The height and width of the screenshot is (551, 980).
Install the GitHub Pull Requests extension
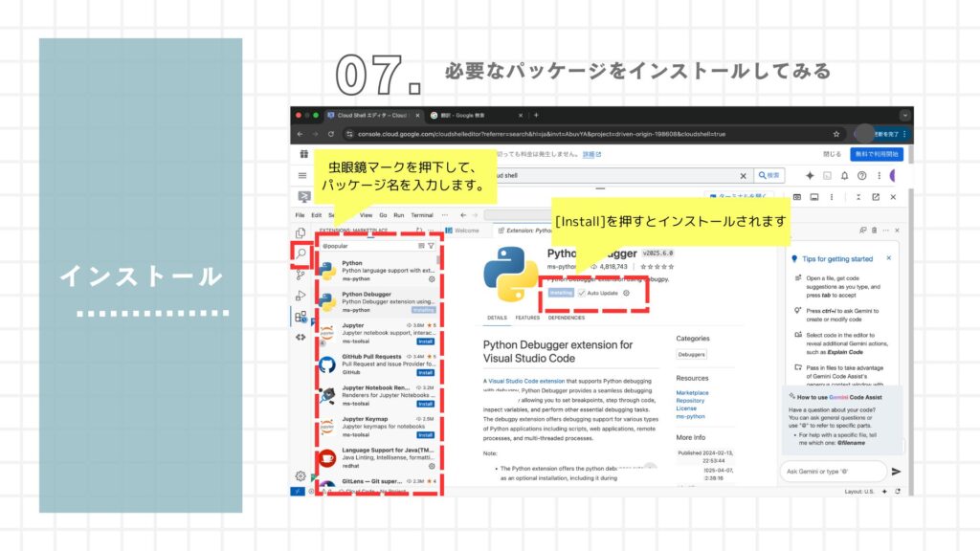(426, 373)
